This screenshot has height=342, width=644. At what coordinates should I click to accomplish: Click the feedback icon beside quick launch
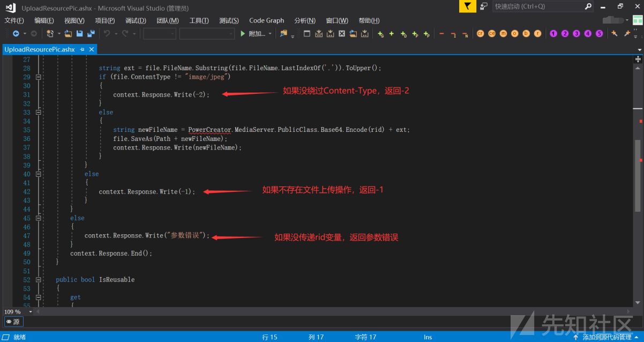coord(484,6)
